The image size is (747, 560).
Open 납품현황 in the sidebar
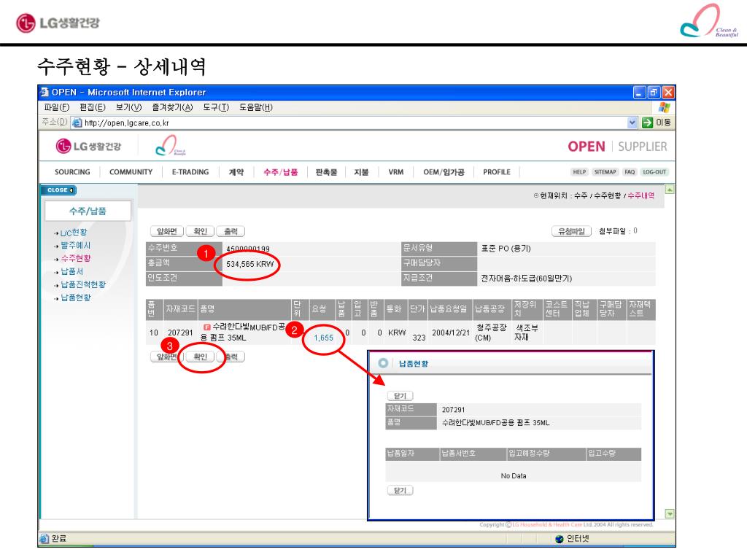click(75, 297)
